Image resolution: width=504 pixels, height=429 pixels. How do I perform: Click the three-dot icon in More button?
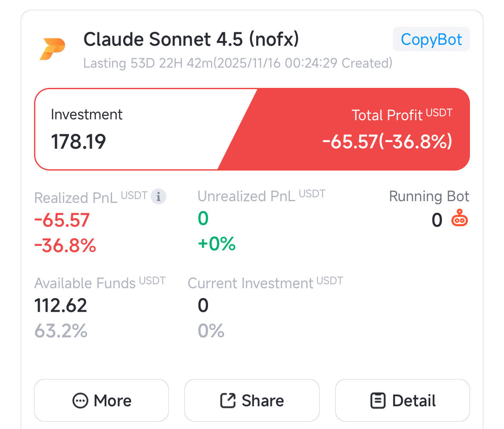[x=81, y=401]
